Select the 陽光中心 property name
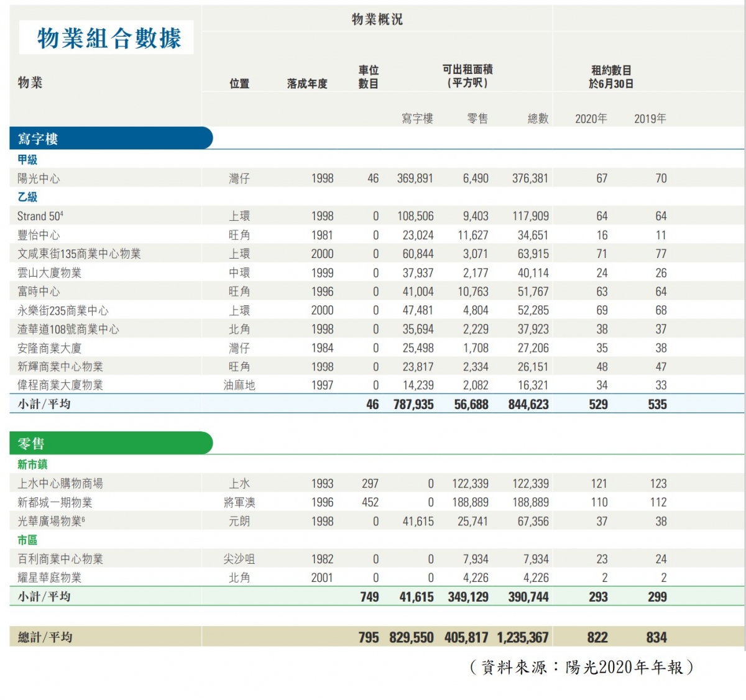Viewport: 746px width, 700px height. (x=39, y=178)
